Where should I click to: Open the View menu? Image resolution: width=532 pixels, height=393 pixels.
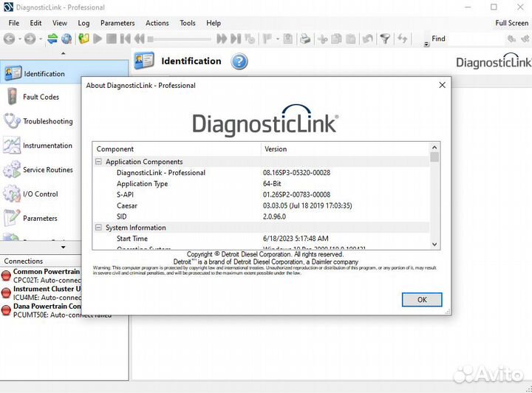[x=60, y=23]
